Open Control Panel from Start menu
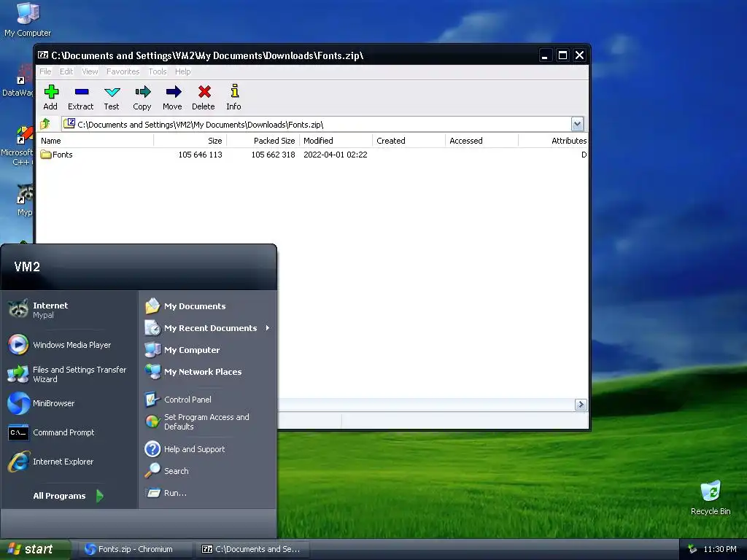Viewport: 747px width, 560px height. (x=207, y=400)
